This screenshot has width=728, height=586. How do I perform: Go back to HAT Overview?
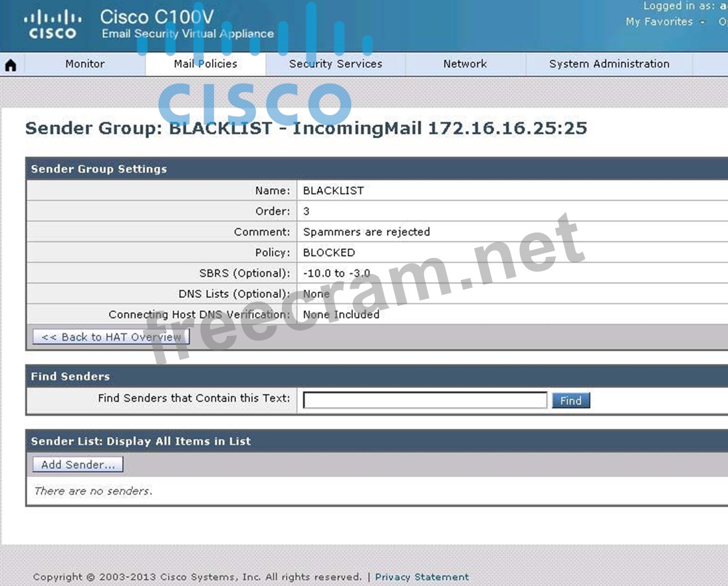pos(111,337)
